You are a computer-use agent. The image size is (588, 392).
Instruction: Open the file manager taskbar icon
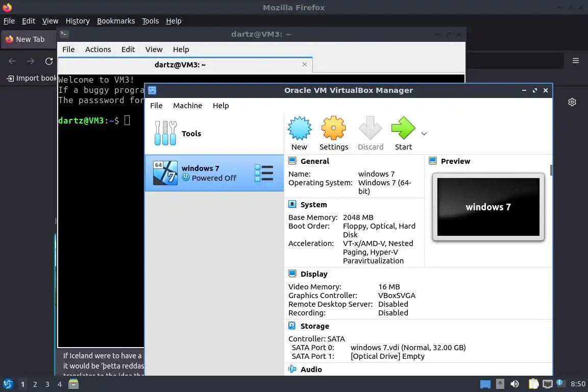click(73, 384)
